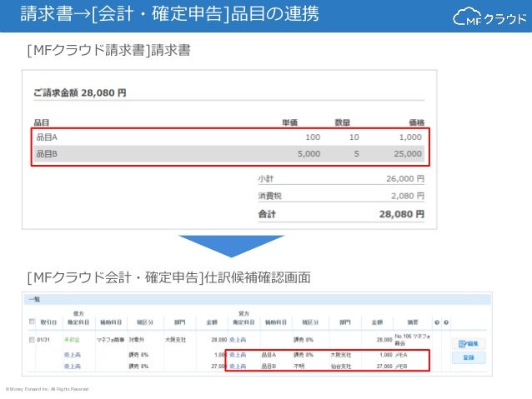Tick the select-all checkbox beside 取引日 header
This screenshot has height=399, width=532.
click(x=32, y=322)
